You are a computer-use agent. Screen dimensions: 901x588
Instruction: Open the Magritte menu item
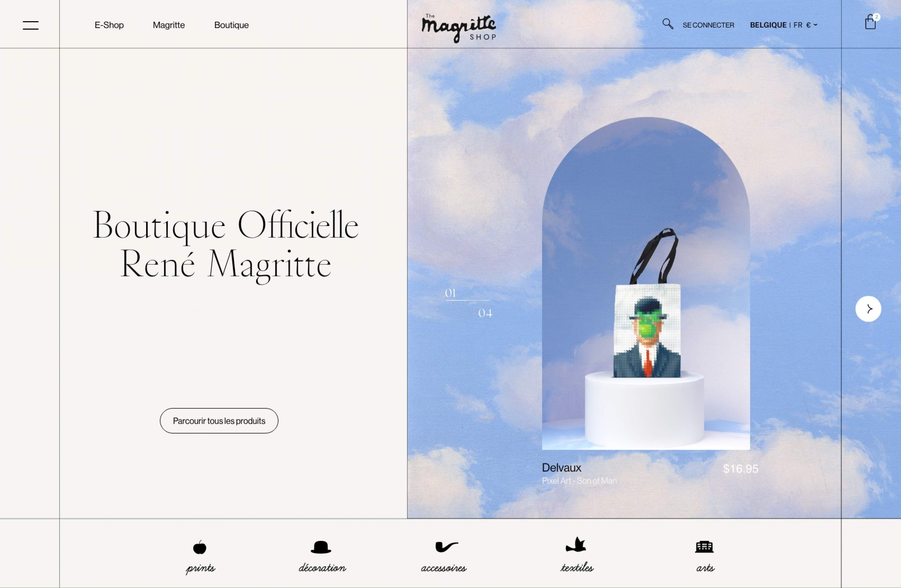(169, 25)
